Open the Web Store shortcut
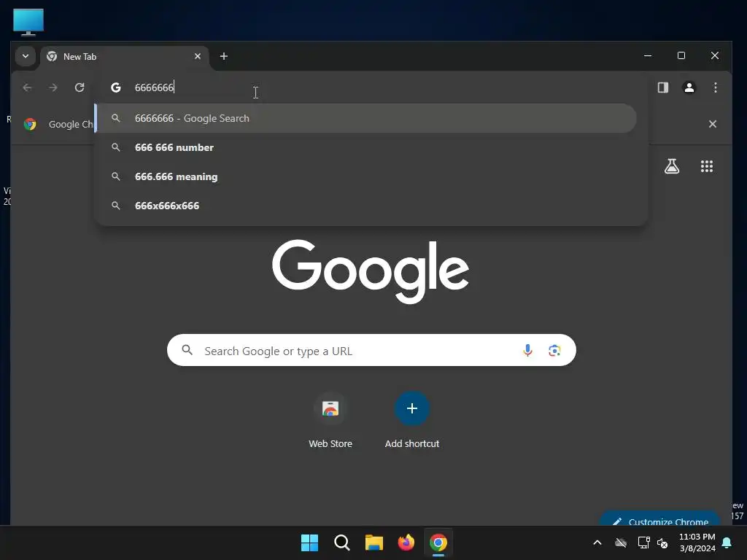 point(330,420)
